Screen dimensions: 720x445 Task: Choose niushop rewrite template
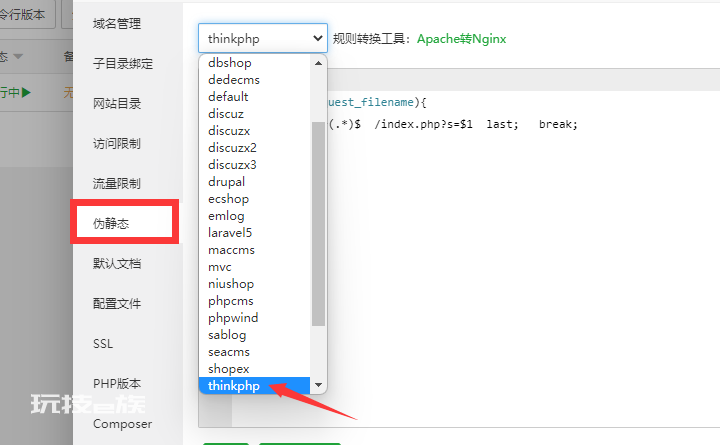pos(255,283)
